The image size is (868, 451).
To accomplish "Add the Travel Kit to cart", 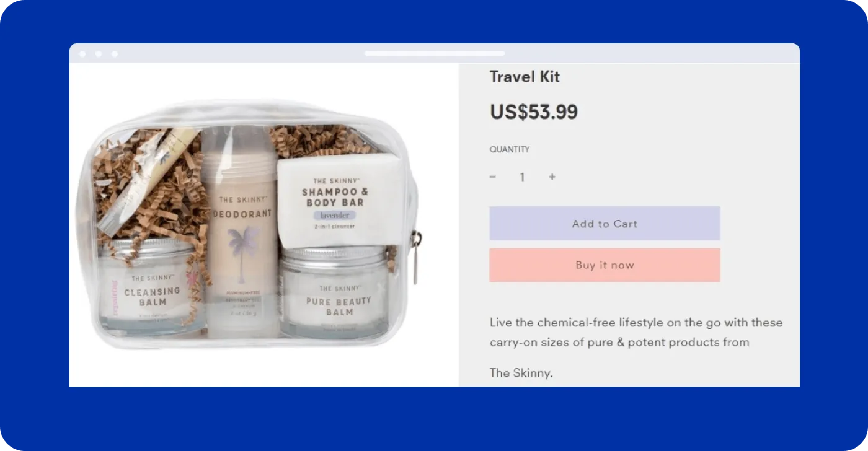I will pyautogui.click(x=604, y=224).
